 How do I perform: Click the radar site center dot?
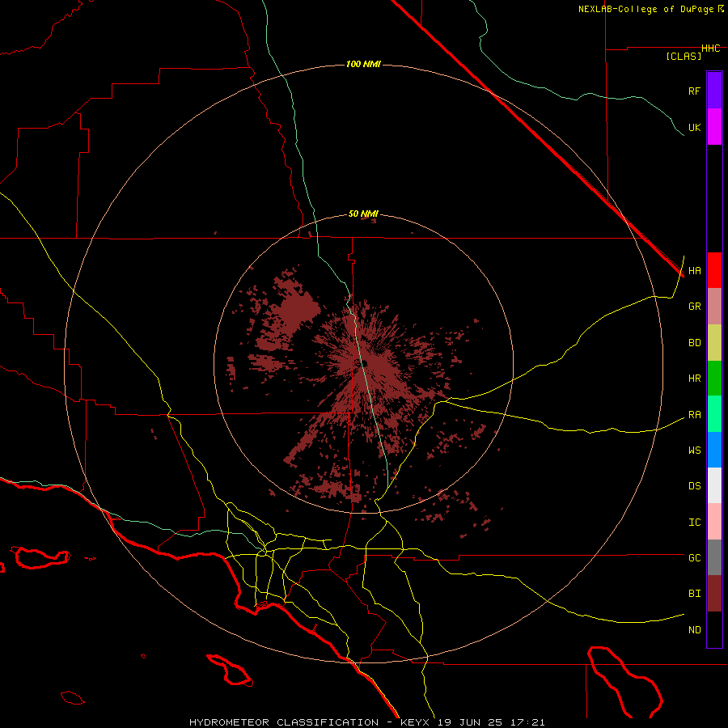364,363
